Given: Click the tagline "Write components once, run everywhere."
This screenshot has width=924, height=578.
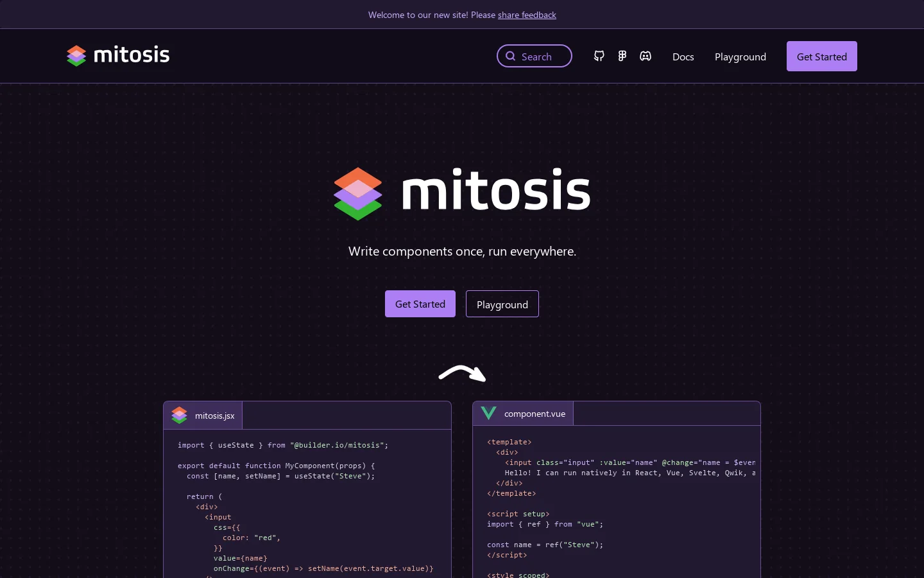Looking at the screenshot, I should point(462,251).
